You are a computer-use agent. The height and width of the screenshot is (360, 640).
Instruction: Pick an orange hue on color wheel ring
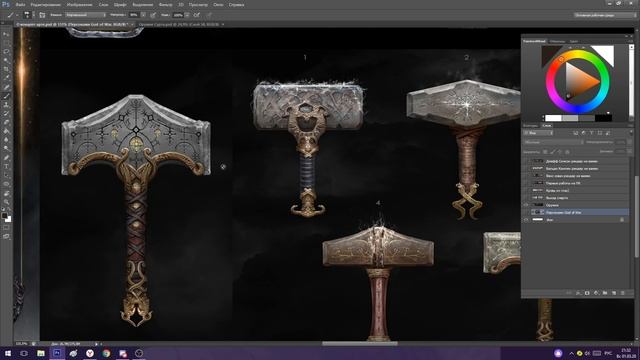click(561, 60)
